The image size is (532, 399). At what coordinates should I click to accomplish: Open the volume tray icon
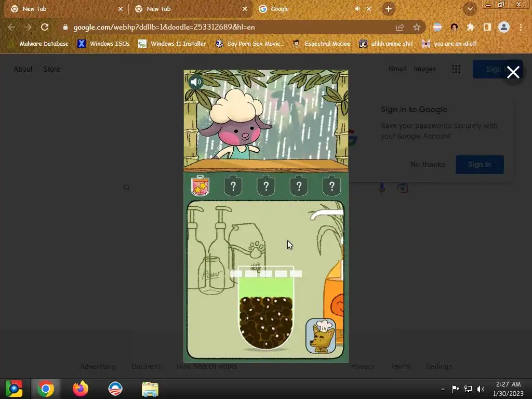click(481, 389)
